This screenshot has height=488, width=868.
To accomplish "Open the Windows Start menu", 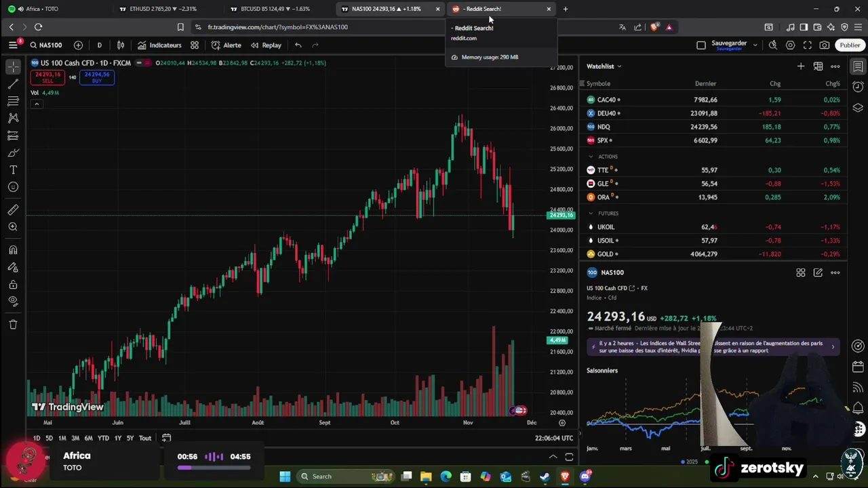I will pyautogui.click(x=285, y=476).
